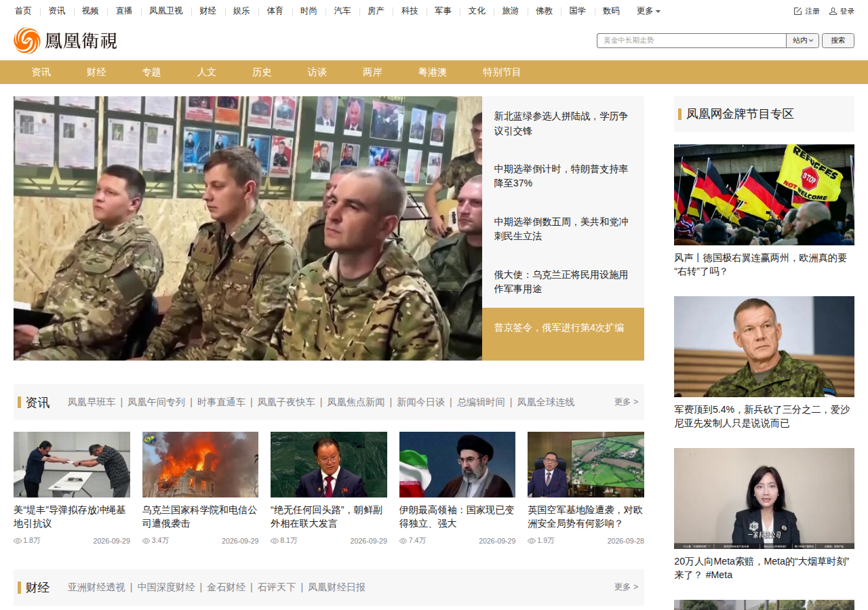Image resolution: width=868 pixels, height=610 pixels.
Task: Expand the 更多 dropdown in top nav
Action: click(x=648, y=11)
